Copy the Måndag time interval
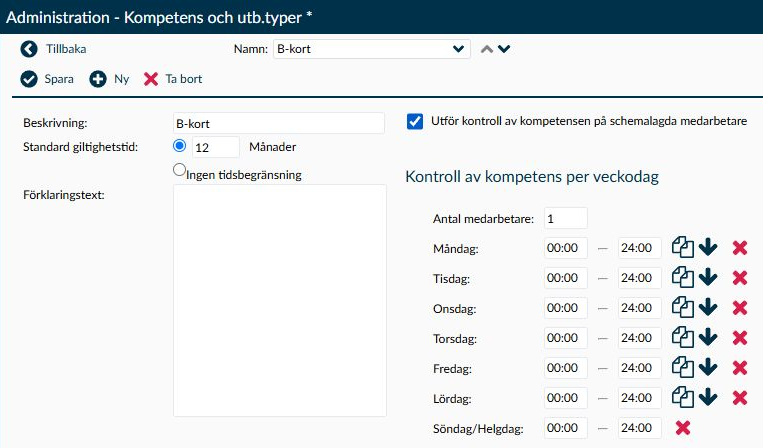Viewport: 763px width, 448px height. click(x=683, y=248)
